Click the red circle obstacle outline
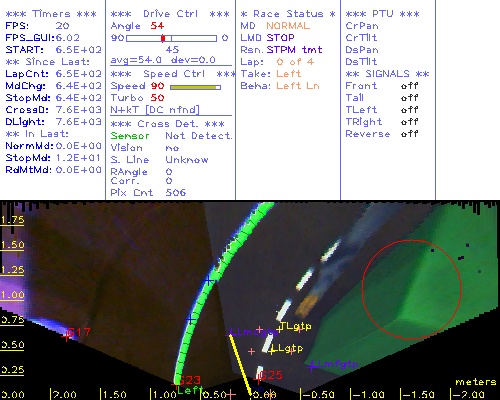This screenshot has height=400, width=500. (412, 290)
